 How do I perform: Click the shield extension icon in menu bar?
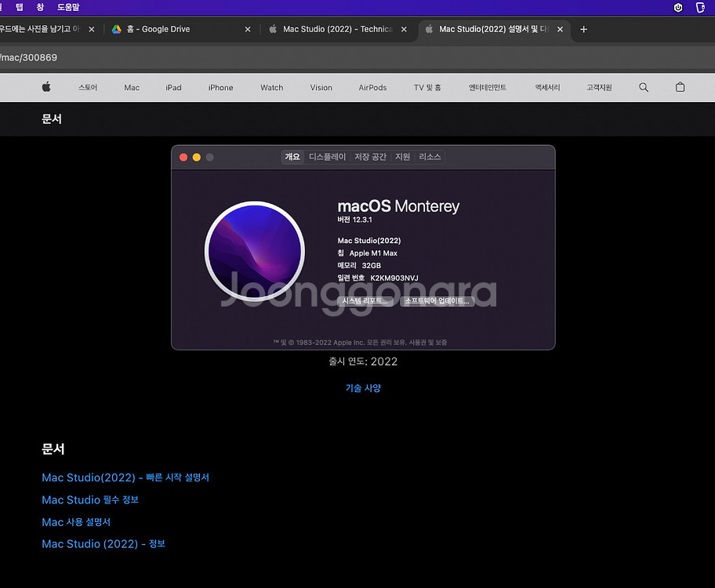pyautogui.click(x=678, y=7)
